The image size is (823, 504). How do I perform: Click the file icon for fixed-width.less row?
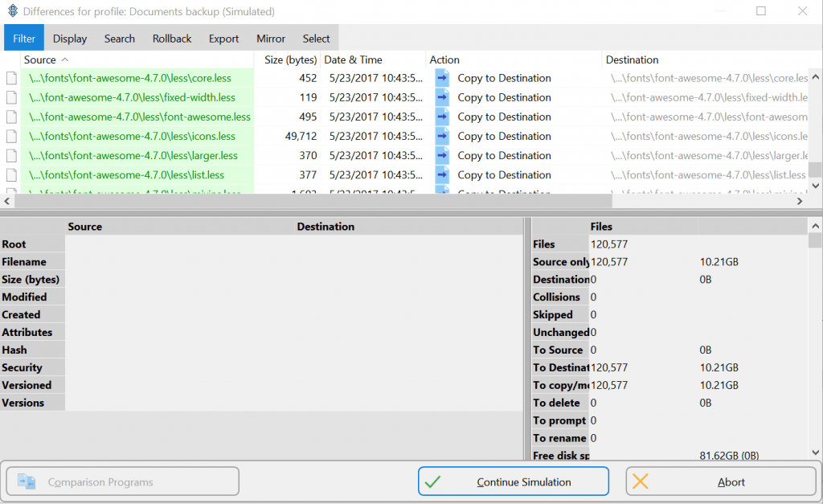(x=11, y=97)
